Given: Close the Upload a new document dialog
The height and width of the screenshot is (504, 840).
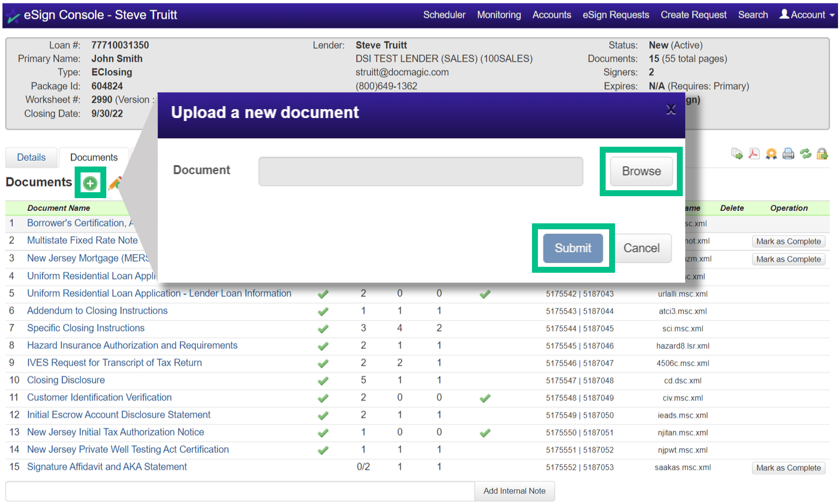Looking at the screenshot, I should coord(671,109).
